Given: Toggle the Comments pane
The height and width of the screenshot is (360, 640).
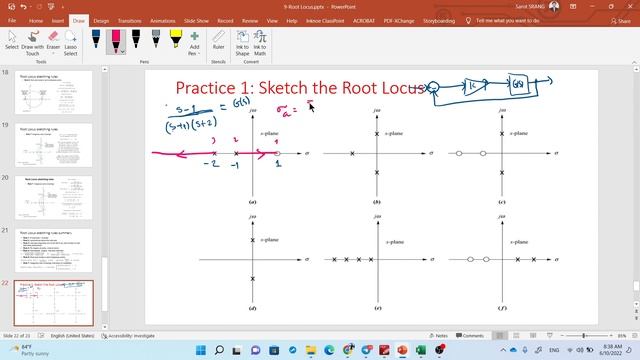Looking at the screenshot, I should (x=470, y=336).
